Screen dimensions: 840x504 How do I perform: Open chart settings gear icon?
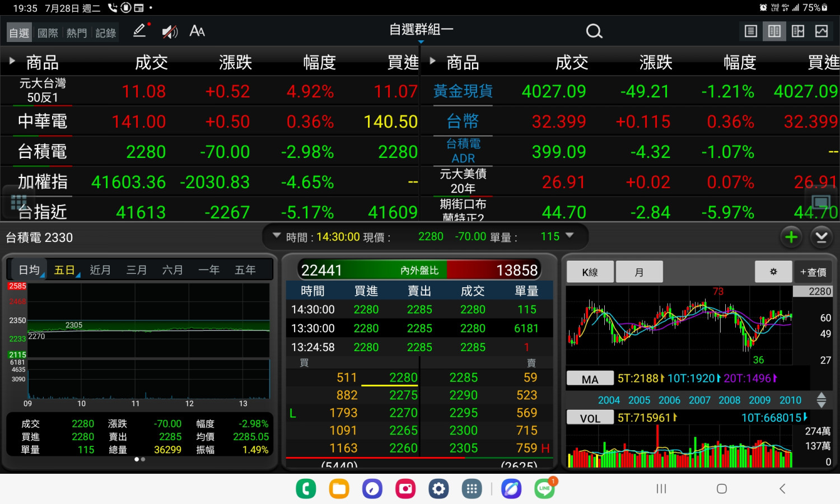coord(773,272)
